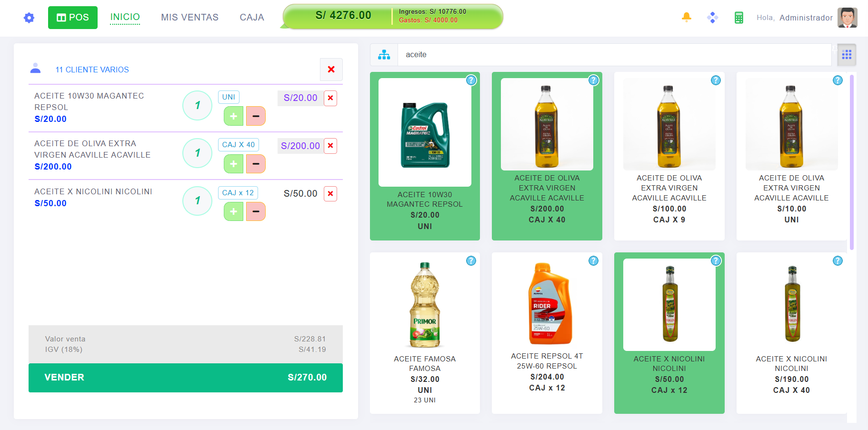Click quantity circle for ACEITE X NICOLINI row
This screenshot has height=430, width=868.
click(x=197, y=200)
